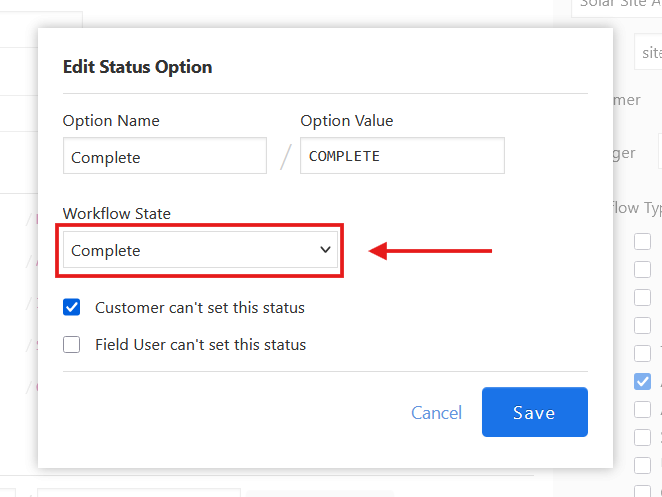662x497 pixels.
Task: Enable "Field User can't set this status" checkbox
Action: [72, 345]
